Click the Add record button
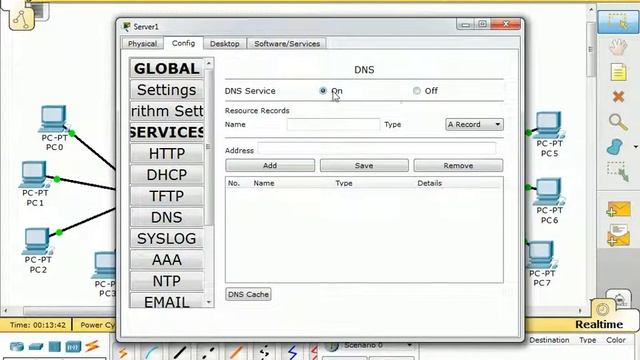This screenshot has height=360, width=640. point(270,165)
